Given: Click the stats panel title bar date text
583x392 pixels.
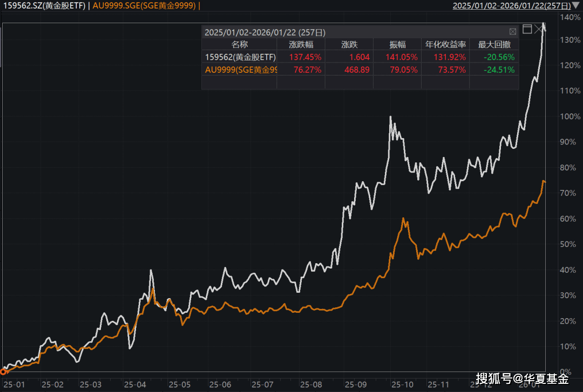Looking at the screenshot, I should (x=265, y=32).
